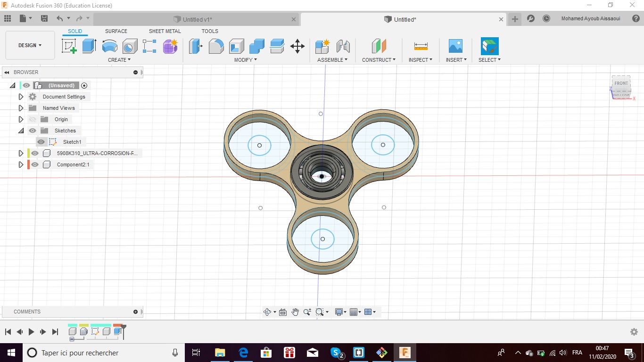
Task: Select the Create Sketch tool
Action: coord(69,46)
